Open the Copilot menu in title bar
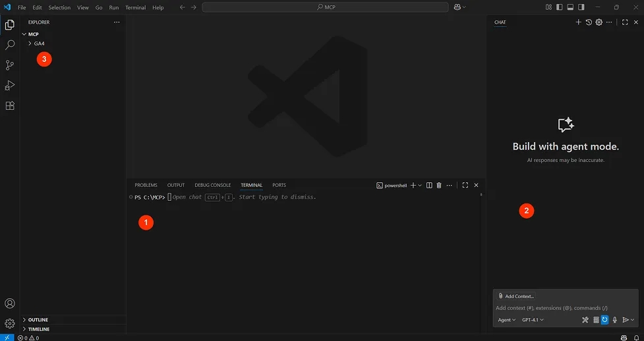644x341 pixels. (459, 7)
